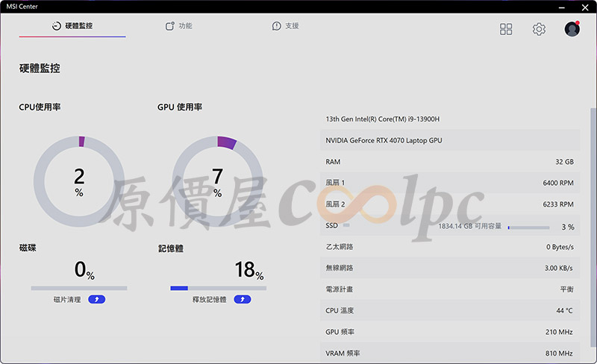Click the CPU usage ring gauge
The height and width of the screenshot is (364, 597).
(x=79, y=181)
